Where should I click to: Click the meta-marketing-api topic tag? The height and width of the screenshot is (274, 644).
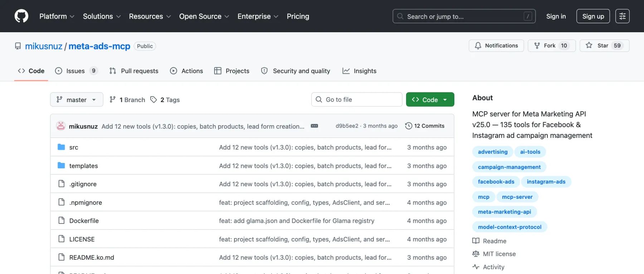click(x=504, y=212)
